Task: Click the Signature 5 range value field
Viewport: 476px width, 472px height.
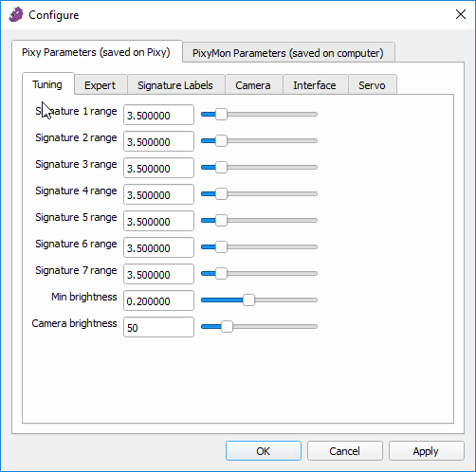Action: point(158,221)
